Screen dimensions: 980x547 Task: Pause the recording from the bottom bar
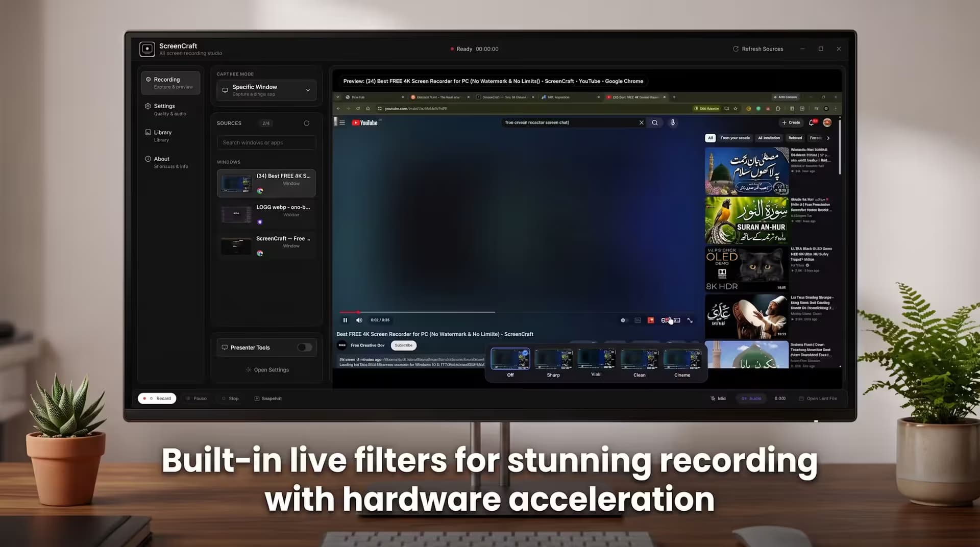197,399
